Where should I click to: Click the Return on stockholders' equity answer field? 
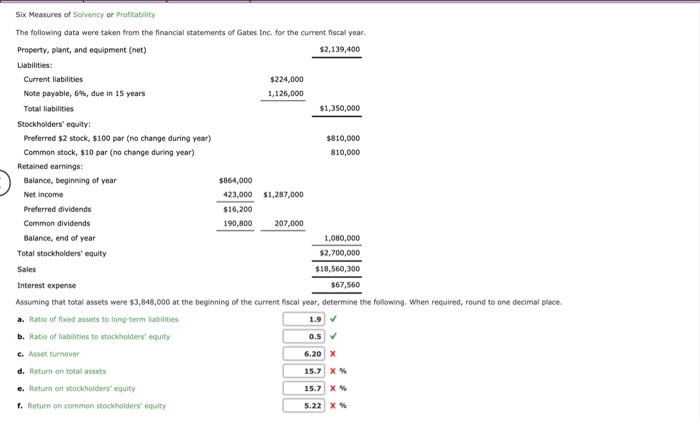tap(304, 388)
